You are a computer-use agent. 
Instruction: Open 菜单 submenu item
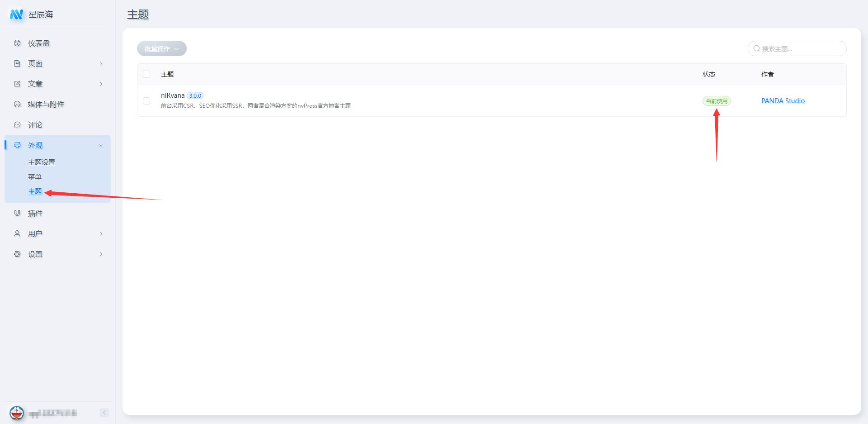pos(35,176)
